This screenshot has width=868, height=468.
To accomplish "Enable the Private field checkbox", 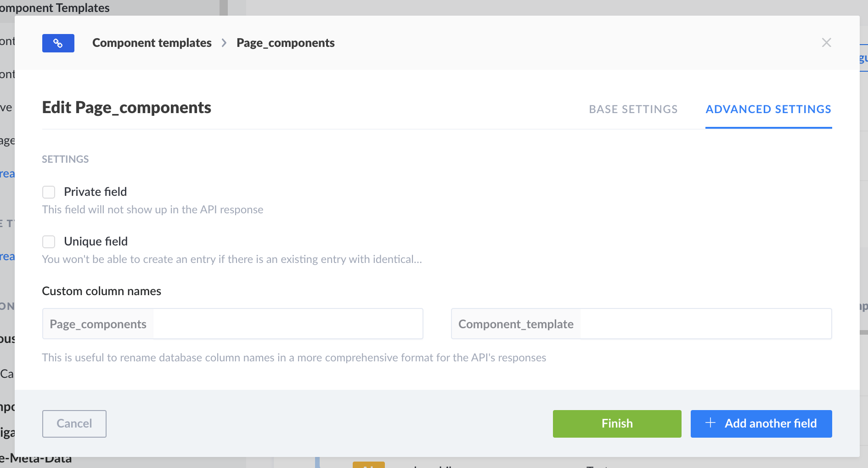I will [x=49, y=192].
